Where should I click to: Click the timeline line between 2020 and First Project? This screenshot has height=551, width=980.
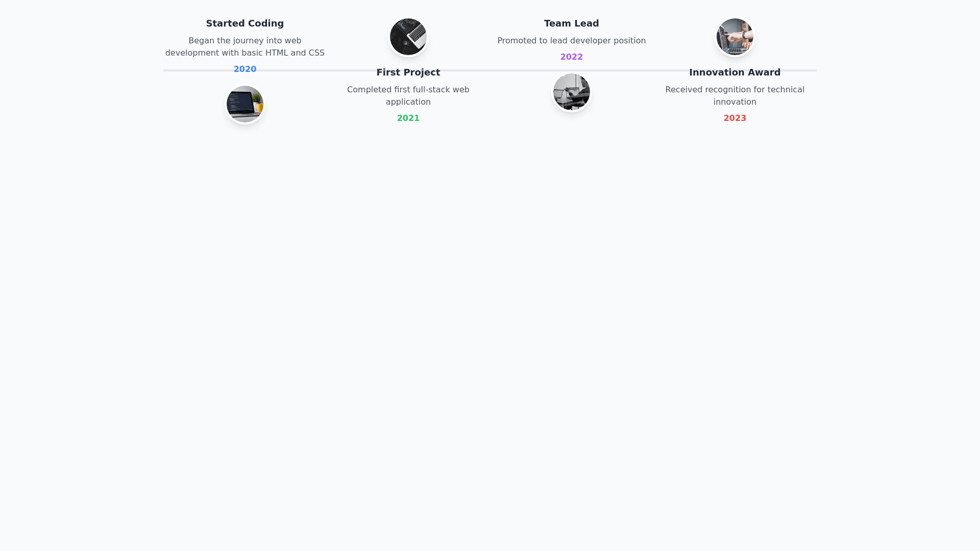click(316, 70)
